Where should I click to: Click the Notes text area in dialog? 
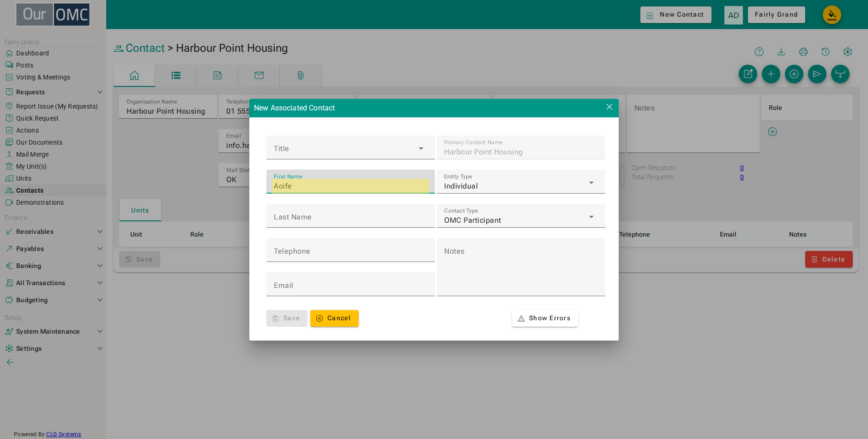521,267
